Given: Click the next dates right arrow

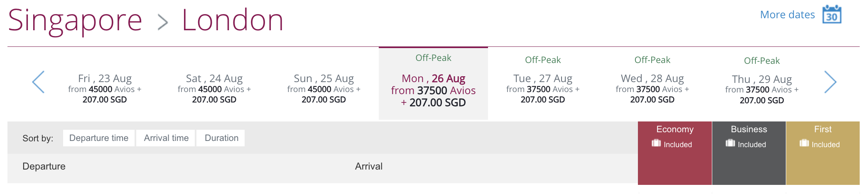Looking at the screenshot, I should click(830, 82).
